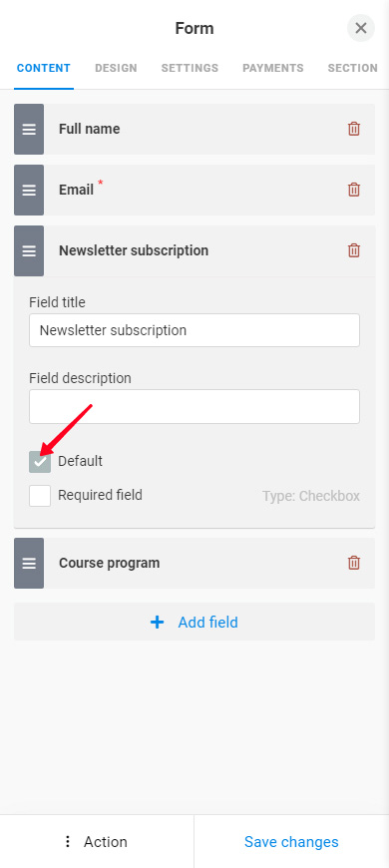Click the Email field drag handle
Screen dimensions: 389x868
coord(29,190)
